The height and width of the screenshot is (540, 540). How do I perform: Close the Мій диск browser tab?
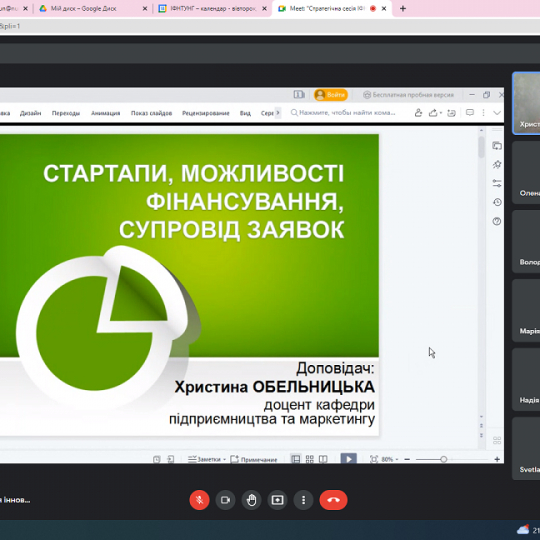point(145,9)
